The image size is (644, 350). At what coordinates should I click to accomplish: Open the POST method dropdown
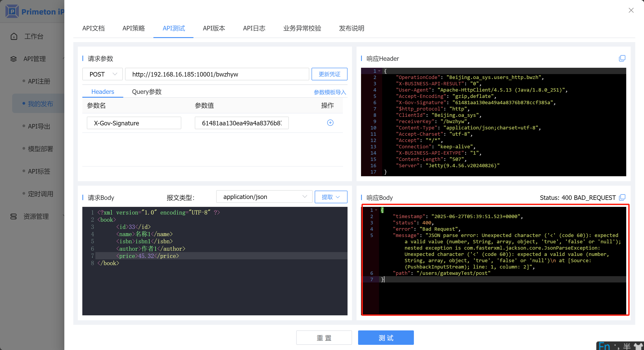(102, 74)
